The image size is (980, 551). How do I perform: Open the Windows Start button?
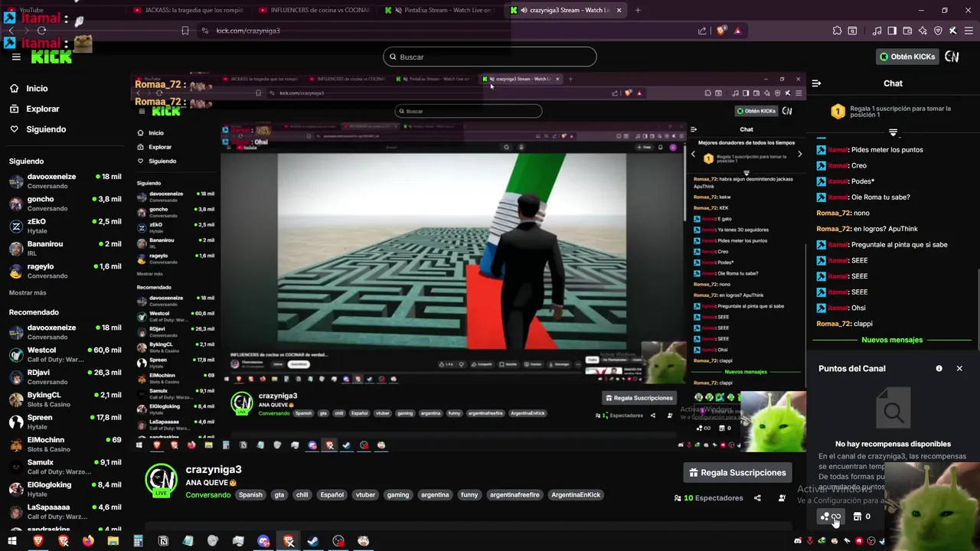point(12,541)
